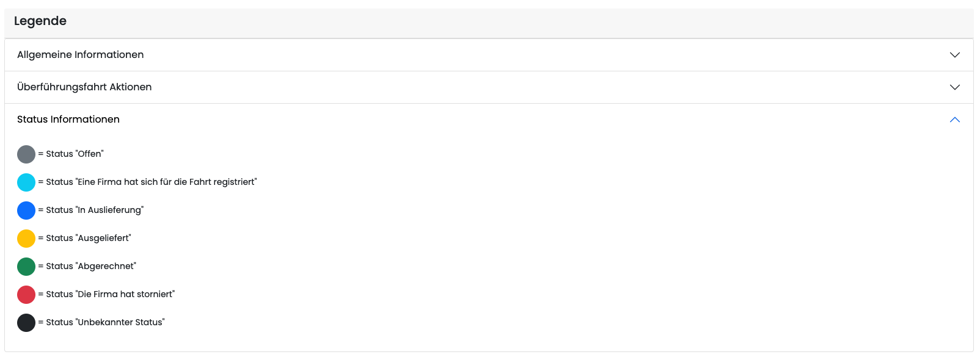Click the cyan registered-company status circle
The height and width of the screenshot is (360, 980).
26,182
